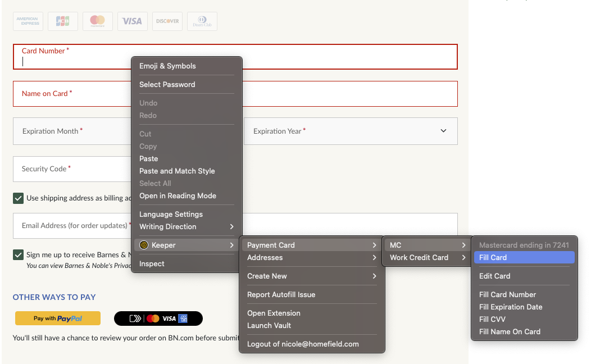
Task: Expand the Work Credit Card submenu
Action: [419, 257]
